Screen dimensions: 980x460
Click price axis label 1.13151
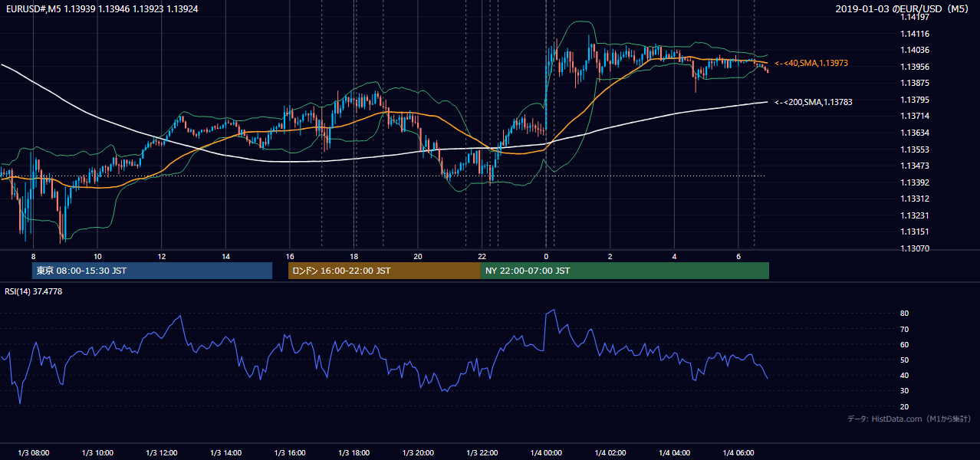click(x=914, y=232)
